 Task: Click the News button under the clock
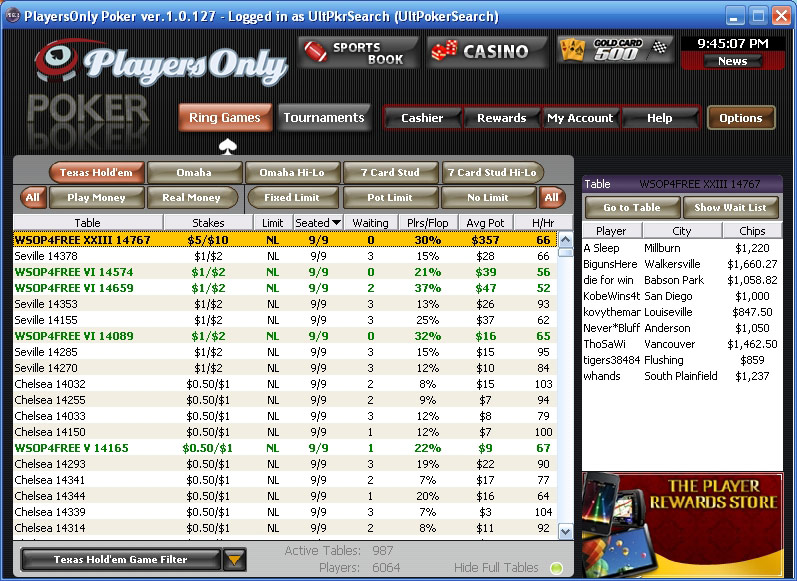pos(732,61)
